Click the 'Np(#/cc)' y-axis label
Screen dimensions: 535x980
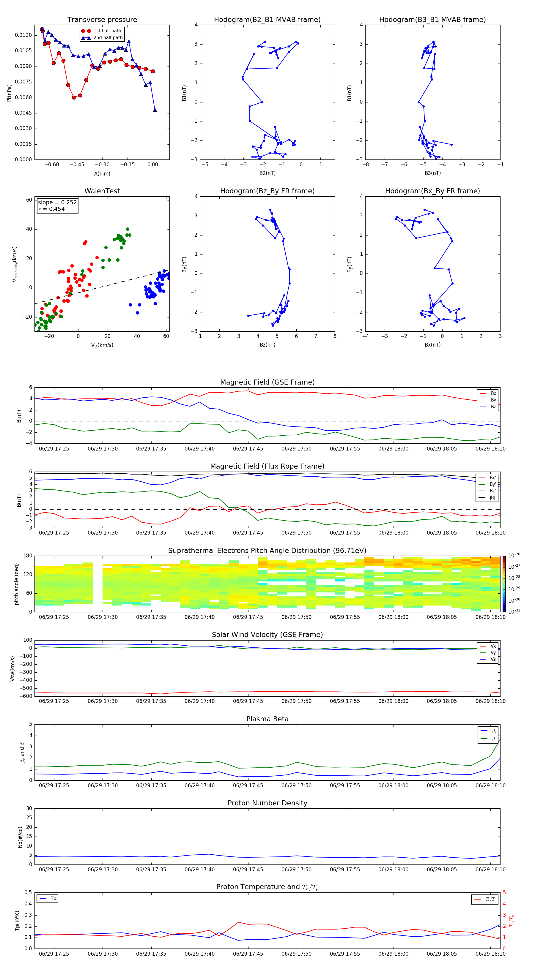coord(20,837)
